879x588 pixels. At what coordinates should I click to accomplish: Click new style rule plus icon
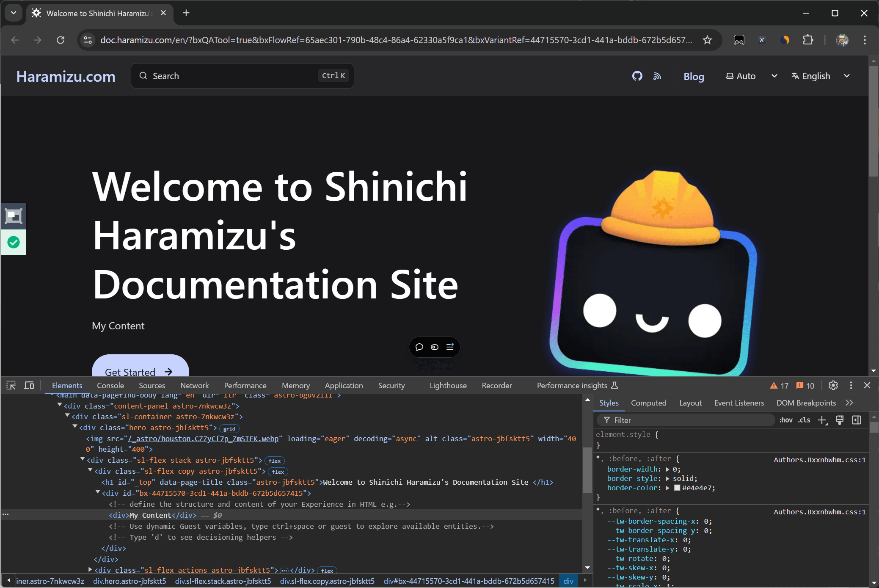click(x=822, y=420)
